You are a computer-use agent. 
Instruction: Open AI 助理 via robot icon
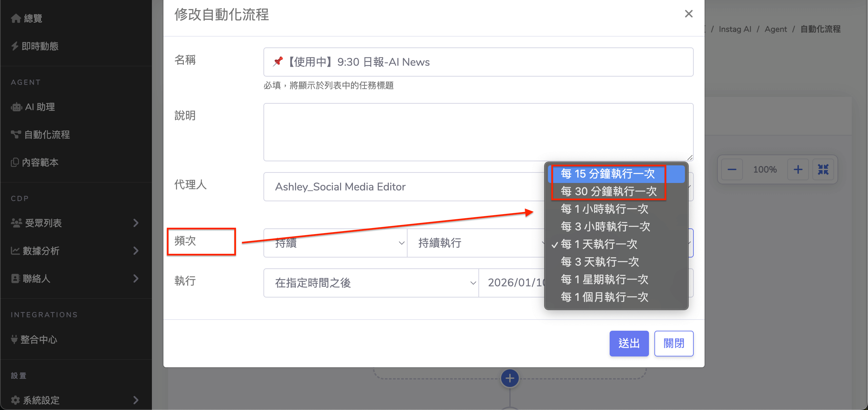click(16, 107)
